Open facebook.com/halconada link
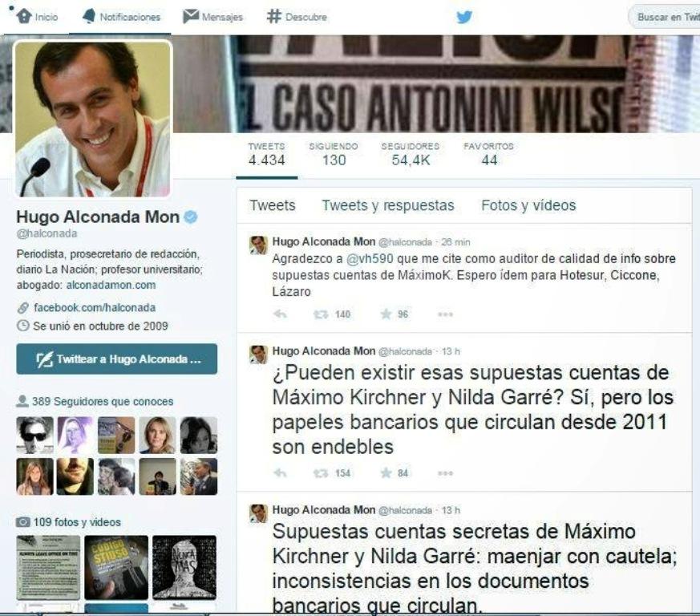The height and width of the screenshot is (616, 700). [95, 308]
